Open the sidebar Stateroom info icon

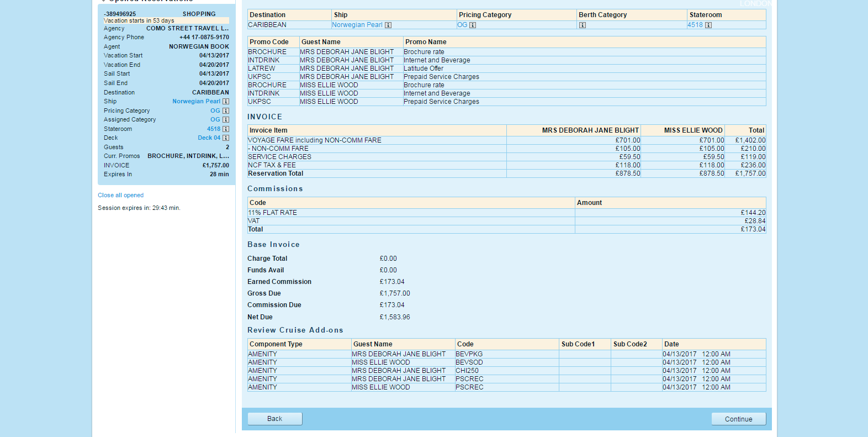point(226,129)
